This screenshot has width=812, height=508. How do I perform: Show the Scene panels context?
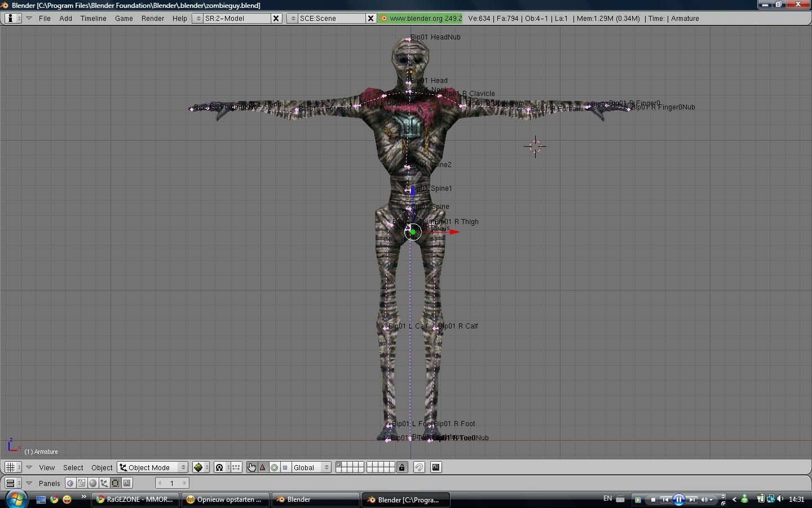click(127, 483)
